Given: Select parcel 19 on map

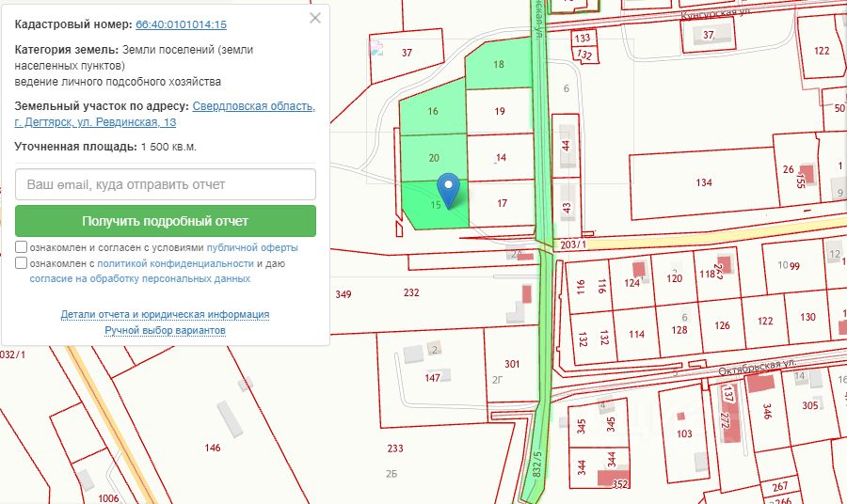Looking at the screenshot, I should [500, 111].
